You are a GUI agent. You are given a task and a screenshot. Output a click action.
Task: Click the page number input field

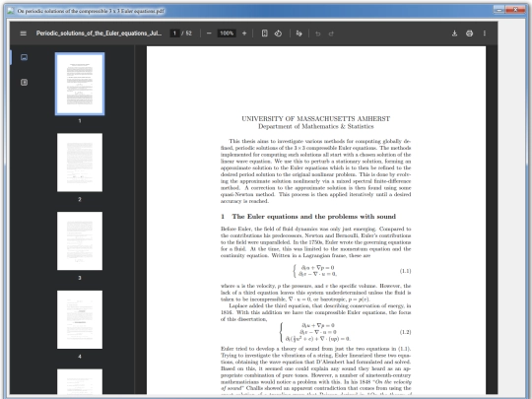(x=174, y=33)
